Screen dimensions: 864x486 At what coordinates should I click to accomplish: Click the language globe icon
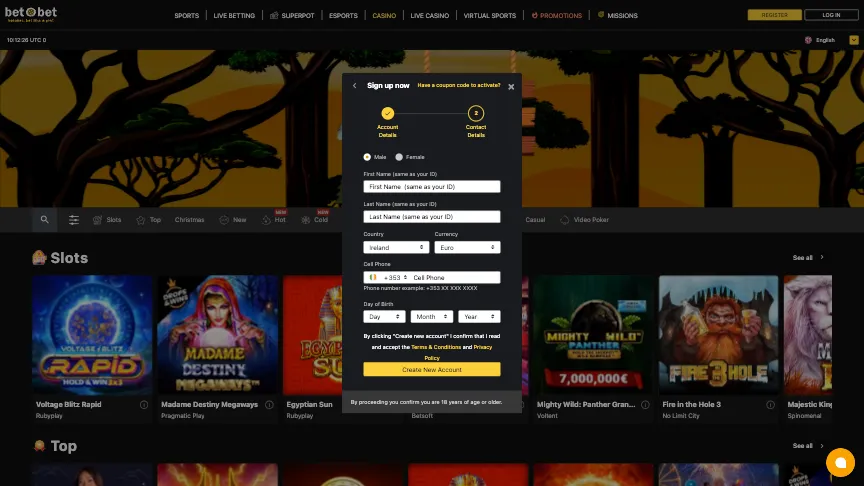click(808, 40)
